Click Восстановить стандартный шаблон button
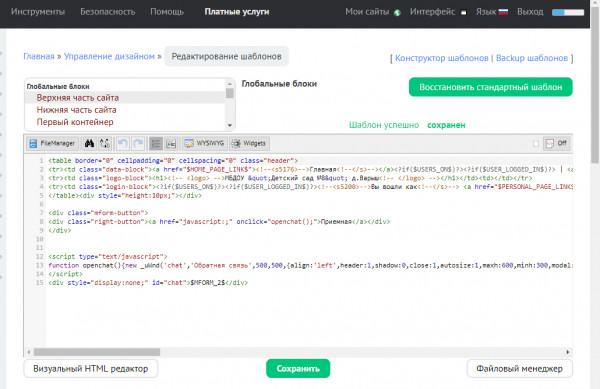Image resolution: width=600 pixels, height=389 pixels. [x=491, y=87]
